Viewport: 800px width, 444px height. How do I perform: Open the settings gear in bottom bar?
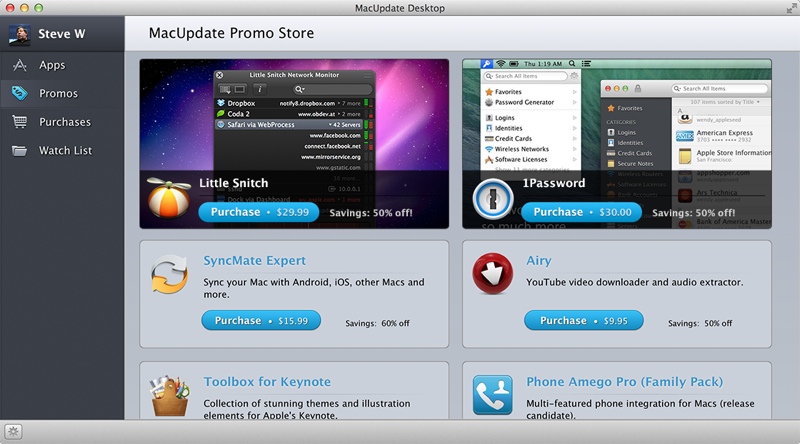click(13, 432)
